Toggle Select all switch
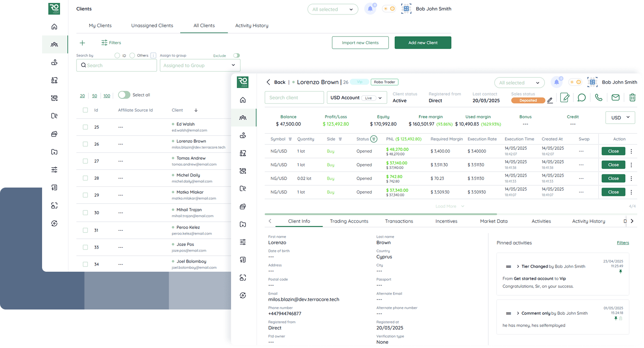This screenshot has height=348, width=644. (124, 95)
